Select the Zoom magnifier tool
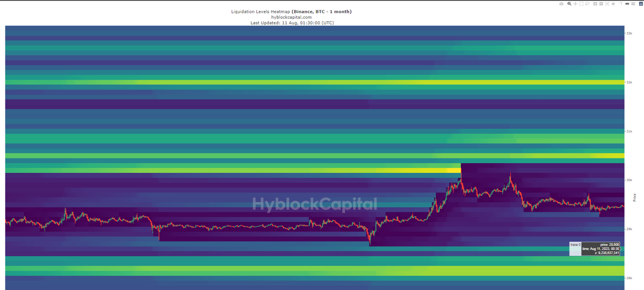 pos(569,4)
